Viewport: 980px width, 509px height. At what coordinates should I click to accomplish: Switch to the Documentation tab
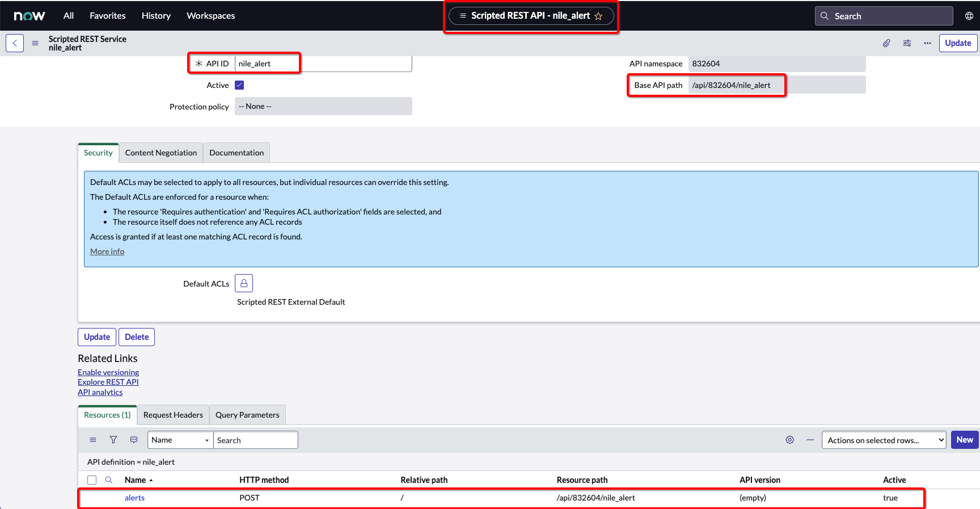236,153
